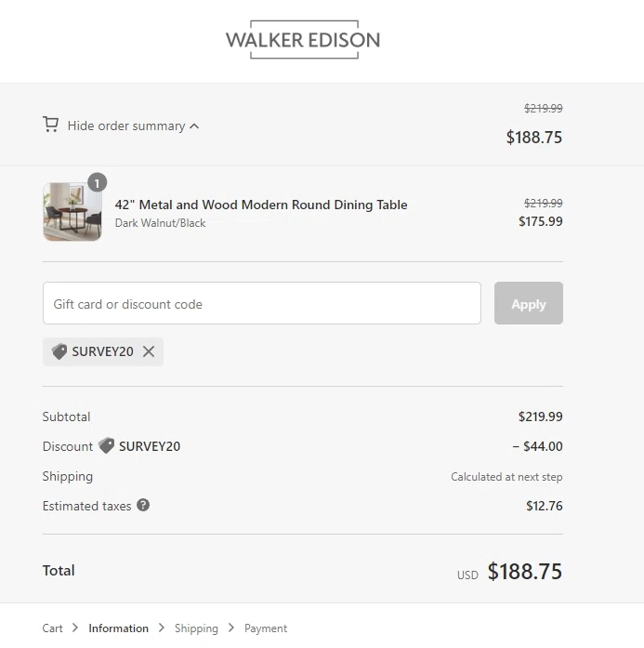Remove the SURVEY20 discount code
The image size is (644, 648).
pyautogui.click(x=149, y=351)
